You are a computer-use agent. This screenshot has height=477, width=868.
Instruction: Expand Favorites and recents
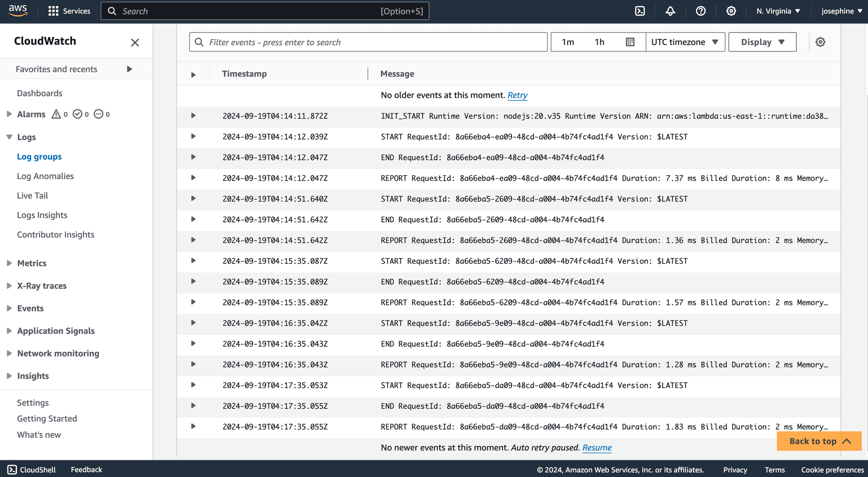point(129,69)
